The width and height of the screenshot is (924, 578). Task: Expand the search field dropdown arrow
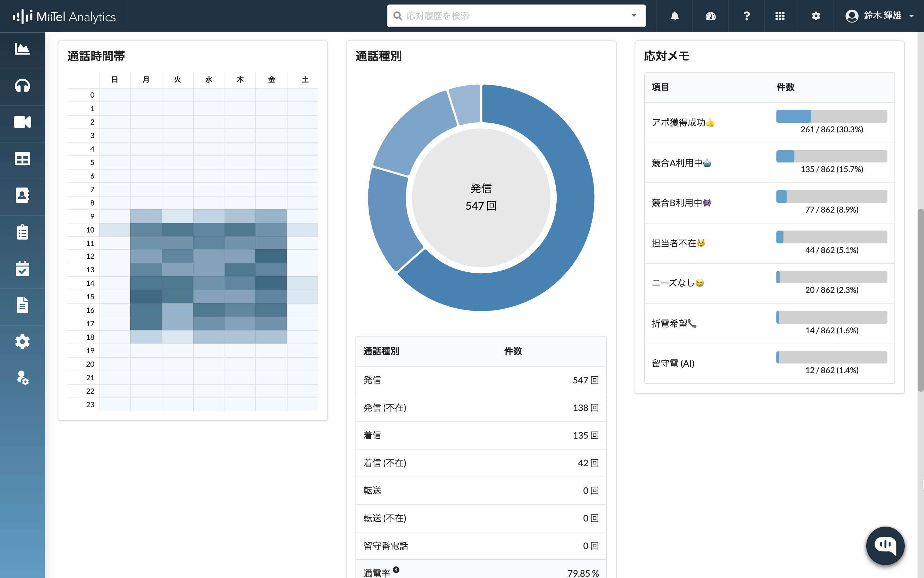tap(634, 16)
